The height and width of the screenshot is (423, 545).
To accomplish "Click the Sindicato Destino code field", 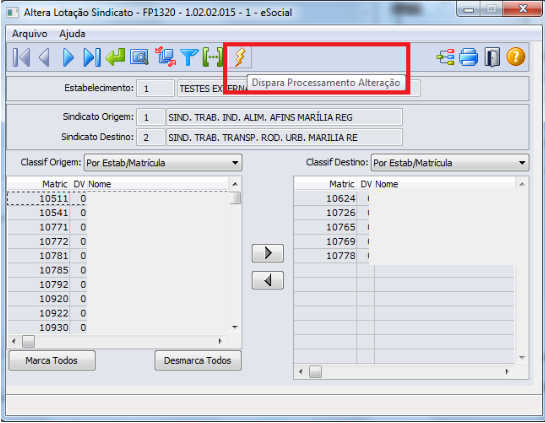I will pos(151,137).
